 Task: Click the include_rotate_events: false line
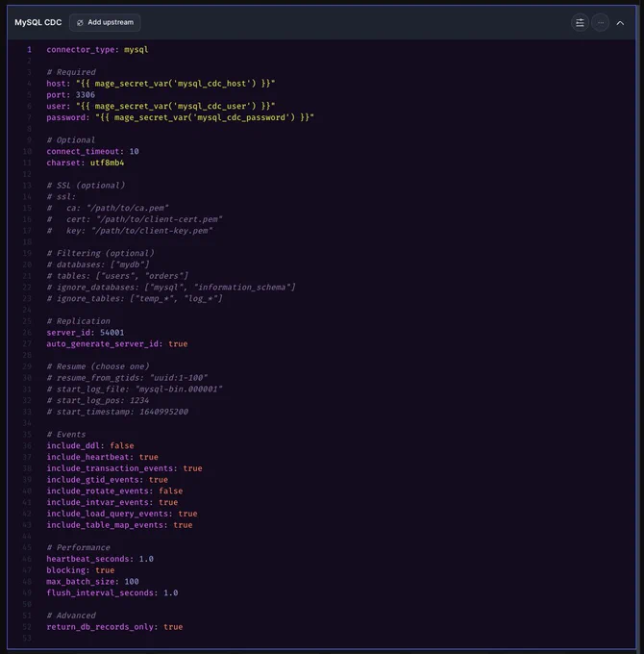(x=114, y=490)
